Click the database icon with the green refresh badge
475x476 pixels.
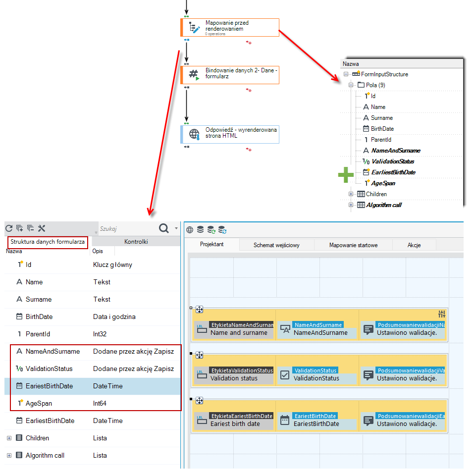click(x=211, y=230)
